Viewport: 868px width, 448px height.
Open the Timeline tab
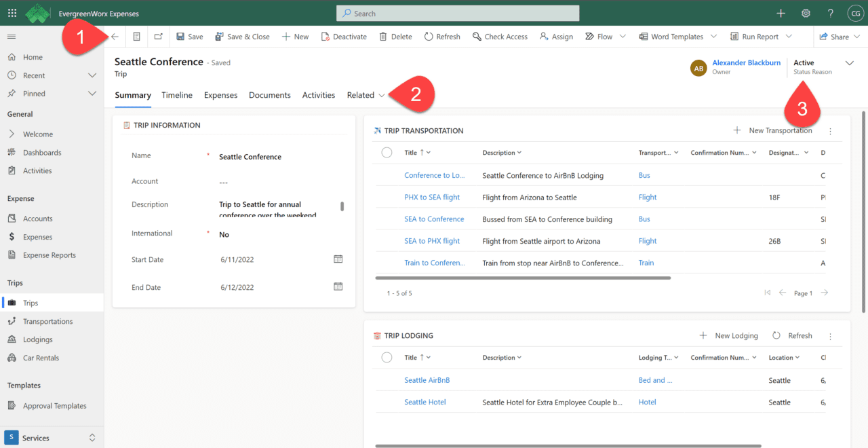pos(177,95)
